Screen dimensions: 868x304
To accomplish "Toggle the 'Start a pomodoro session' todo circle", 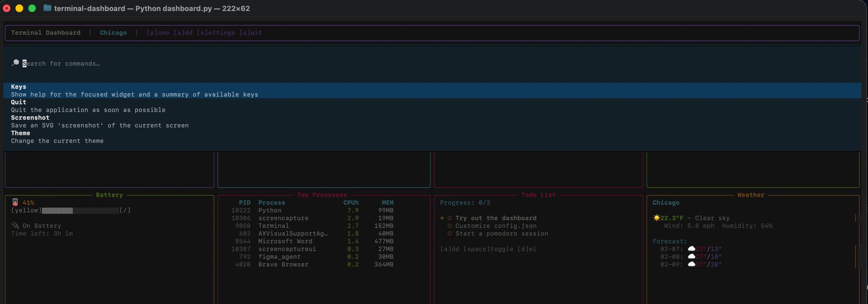I will [449, 234].
